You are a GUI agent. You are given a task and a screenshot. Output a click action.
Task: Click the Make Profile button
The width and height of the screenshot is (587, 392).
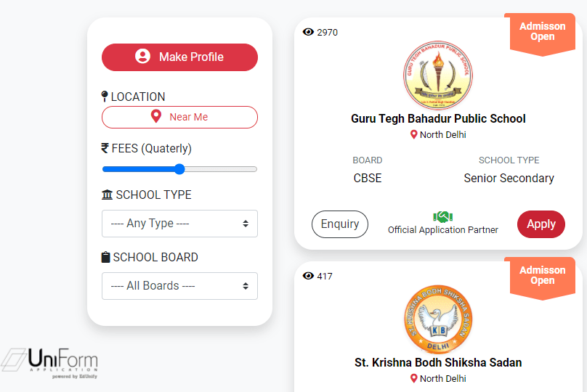[x=179, y=57]
